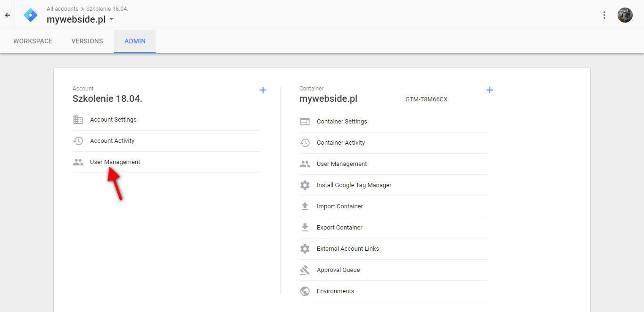Open Container Activity
The width and height of the screenshot is (644, 312).
(394, 143)
